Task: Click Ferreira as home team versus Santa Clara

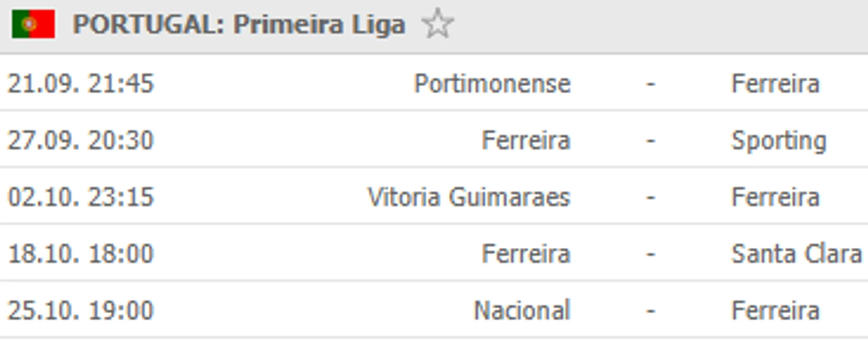Action: coord(526,254)
